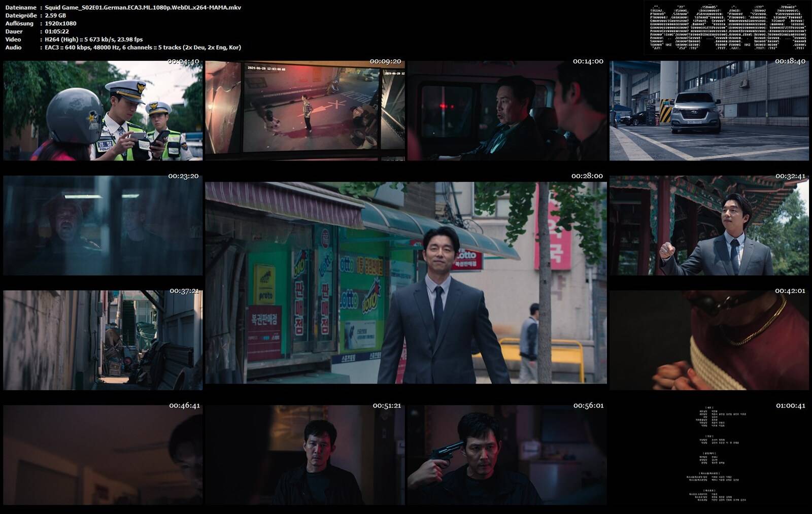Viewport: 812px width, 514px height.
Task: Click the 00:37:21 timestamp
Action: point(184,291)
